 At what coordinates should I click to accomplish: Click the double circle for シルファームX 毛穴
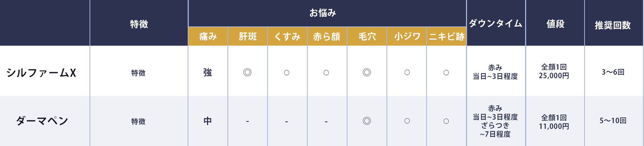point(367,72)
